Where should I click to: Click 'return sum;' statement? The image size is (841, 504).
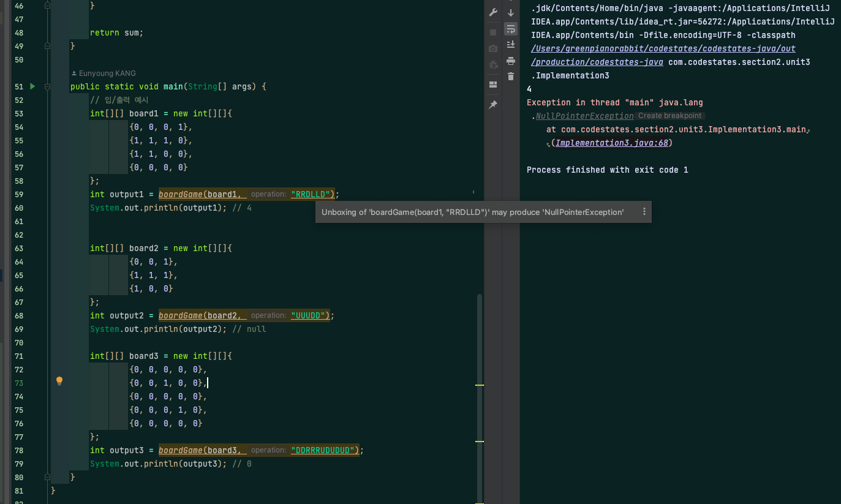116,32
